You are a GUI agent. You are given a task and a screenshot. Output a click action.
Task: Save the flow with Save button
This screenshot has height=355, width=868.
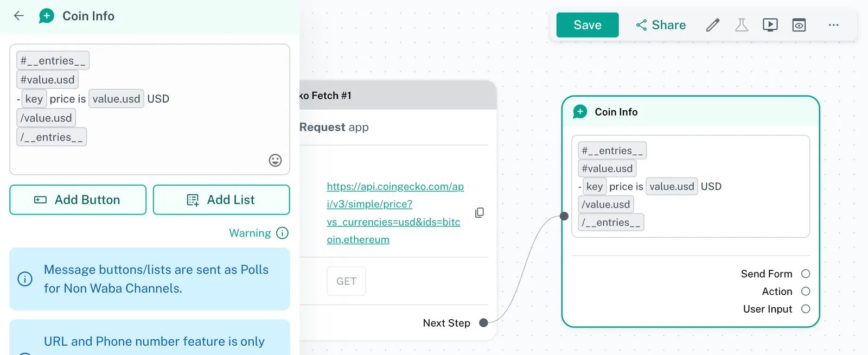[587, 25]
